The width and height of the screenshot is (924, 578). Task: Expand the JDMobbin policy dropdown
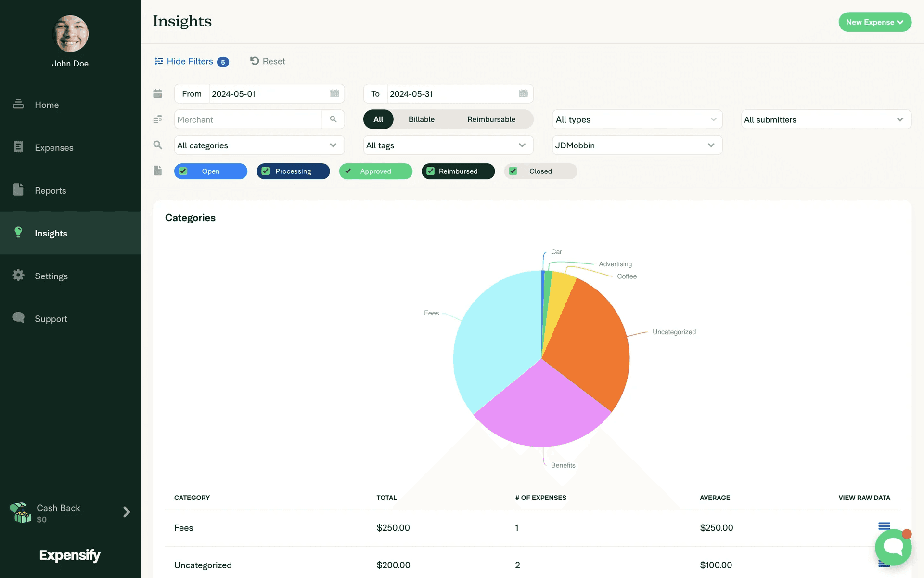click(x=637, y=145)
